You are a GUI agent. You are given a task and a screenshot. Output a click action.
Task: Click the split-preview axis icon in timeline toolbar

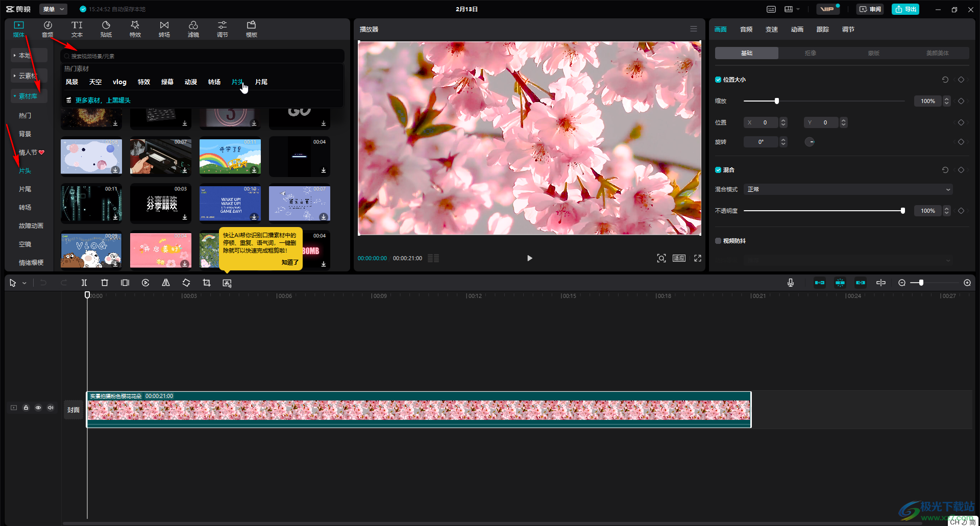coord(881,283)
